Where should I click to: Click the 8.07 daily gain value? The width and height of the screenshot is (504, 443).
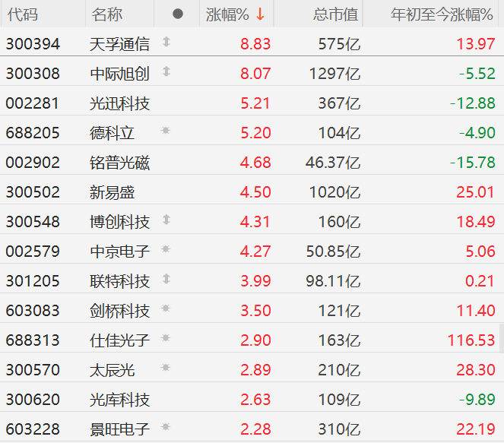(x=255, y=74)
